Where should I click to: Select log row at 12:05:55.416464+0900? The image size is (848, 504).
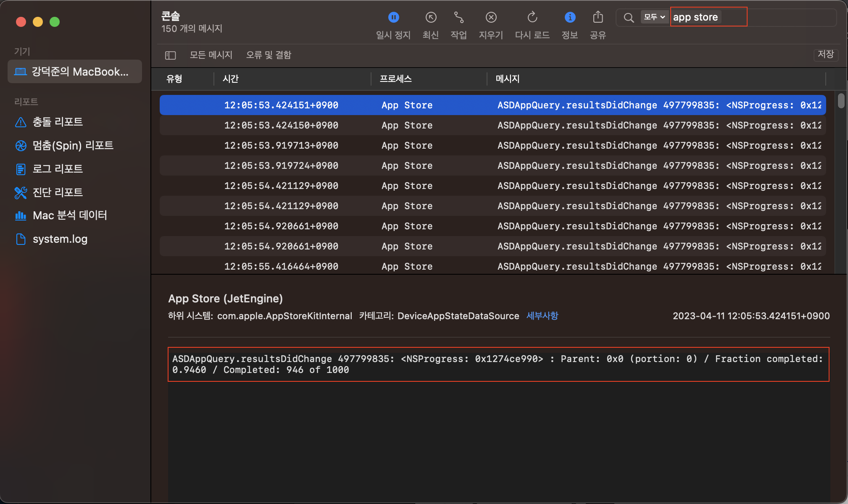click(492, 266)
